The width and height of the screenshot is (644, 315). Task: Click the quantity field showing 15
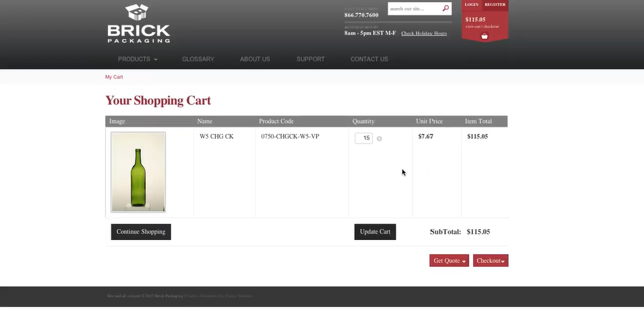tap(364, 138)
